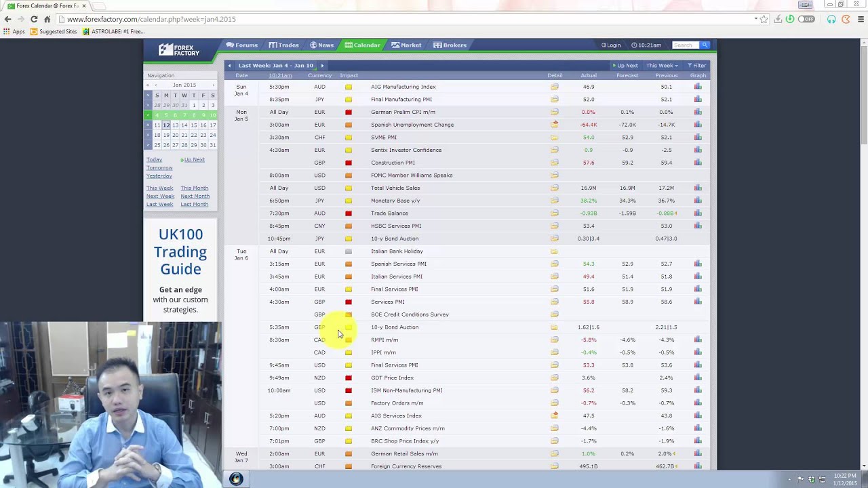Toggle the OFF extension switch
Image resolution: width=868 pixels, height=488 pixels.
(x=806, y=19)
